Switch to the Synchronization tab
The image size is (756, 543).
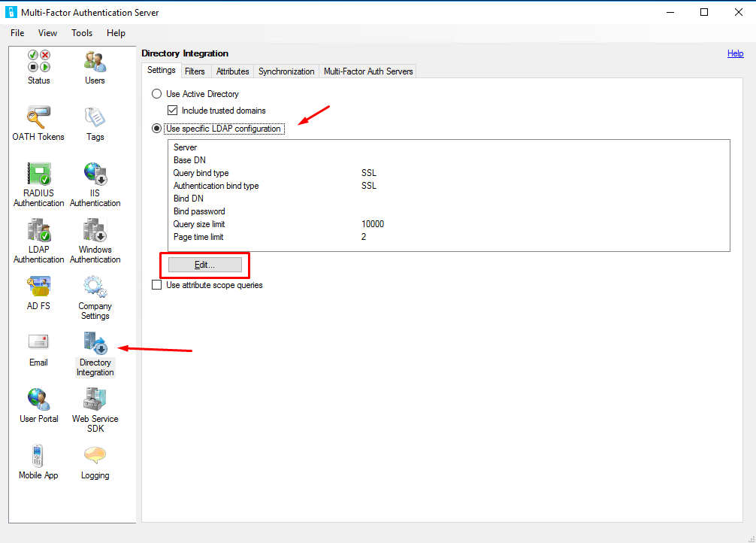[286, 71]
